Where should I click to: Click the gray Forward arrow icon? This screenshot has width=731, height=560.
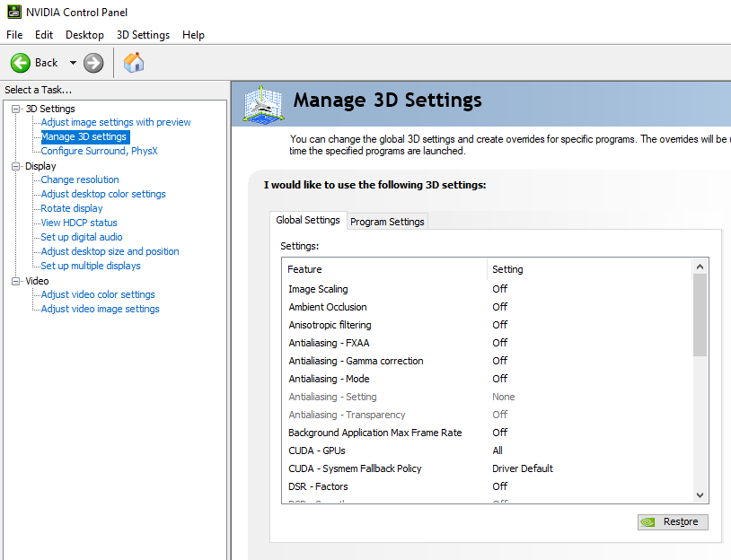pyautogui.click(x=93, y=63)
